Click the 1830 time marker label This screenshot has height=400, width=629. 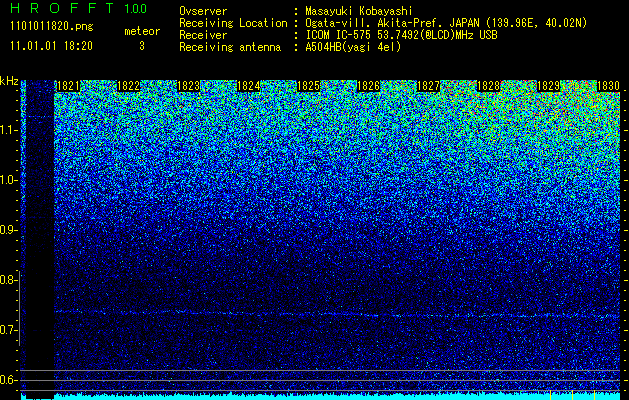(609, 86)
